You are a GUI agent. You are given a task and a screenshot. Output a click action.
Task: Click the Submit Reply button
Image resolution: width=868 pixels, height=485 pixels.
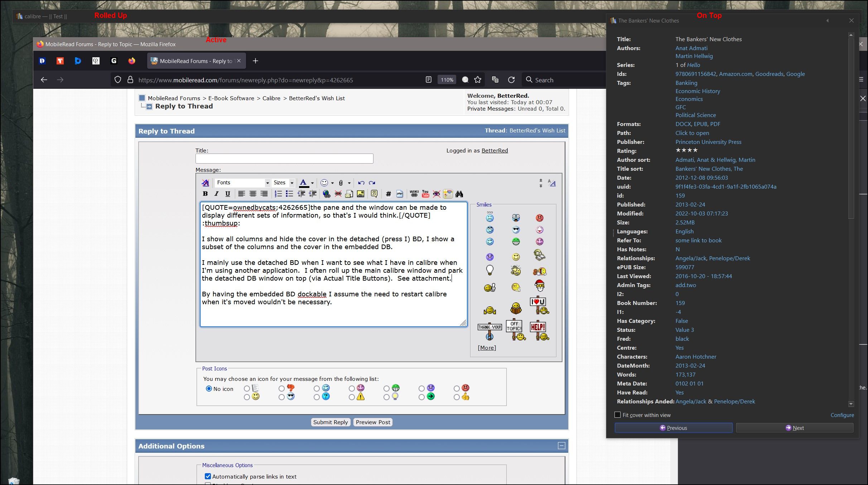pos(330,422)
